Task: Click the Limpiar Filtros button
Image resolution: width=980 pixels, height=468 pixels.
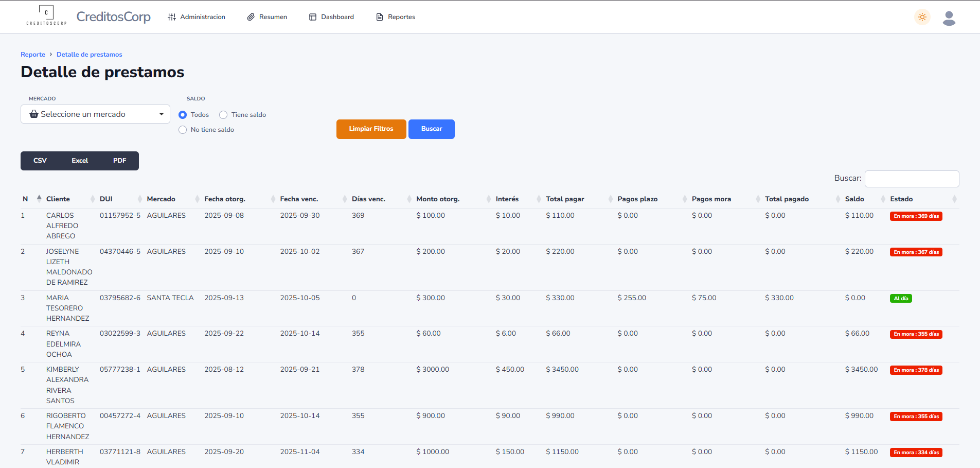Action: click(x=371, y=129)
